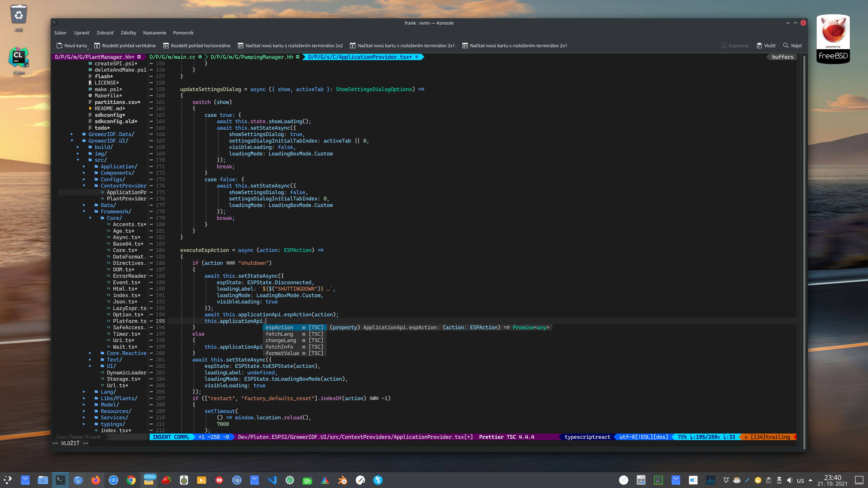Open Timer.ts in the file tree
The height and width of the screenshot is (488, 868).
coord(126,334)
